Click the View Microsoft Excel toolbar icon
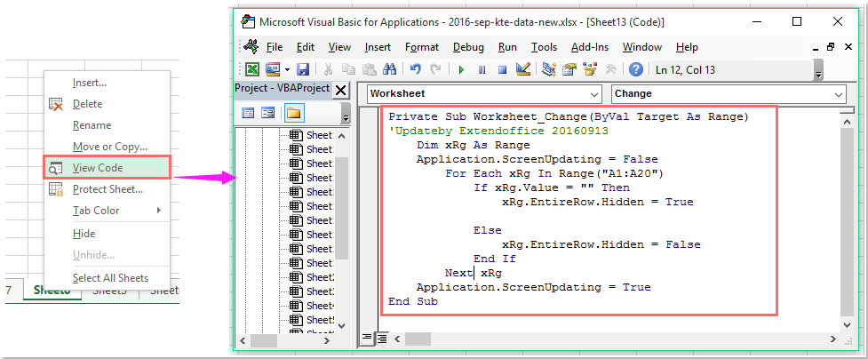This screenshot has height=359, width=868. pos(252,69)
